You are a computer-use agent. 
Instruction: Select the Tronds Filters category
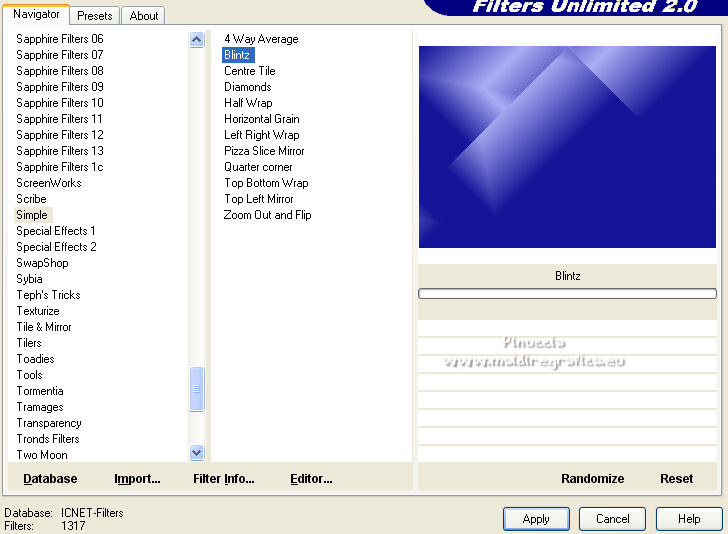[x=48, y=439]
